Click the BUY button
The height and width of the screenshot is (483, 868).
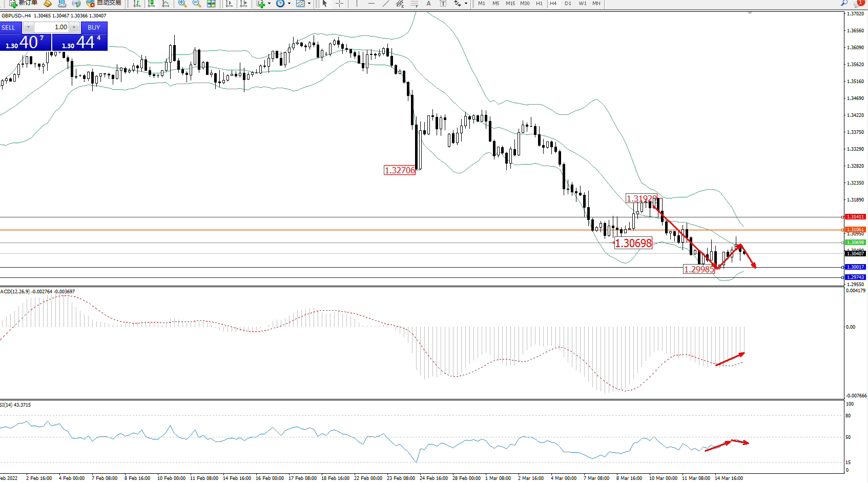(94, 28)
